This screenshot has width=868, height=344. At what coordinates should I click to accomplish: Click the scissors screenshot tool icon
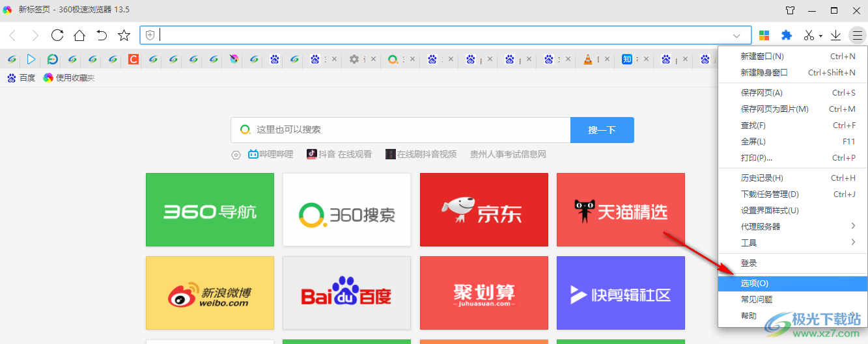(x=809, y=35)
